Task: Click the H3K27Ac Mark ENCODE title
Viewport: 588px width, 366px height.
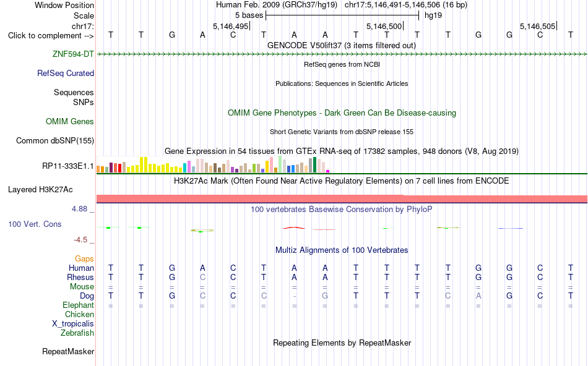Action: pyautogui.click(x=342, y=181)
